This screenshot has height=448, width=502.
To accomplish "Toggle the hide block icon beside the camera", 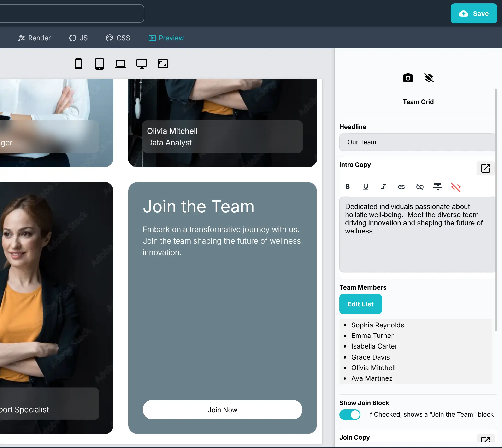I will click(429, 78).
